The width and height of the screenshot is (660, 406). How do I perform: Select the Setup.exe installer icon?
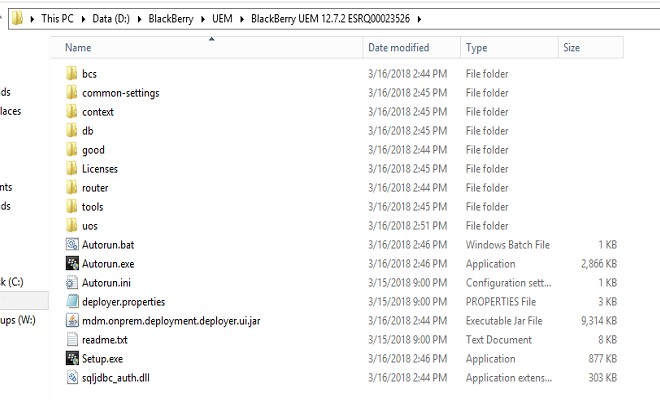(x=71, y=358)
